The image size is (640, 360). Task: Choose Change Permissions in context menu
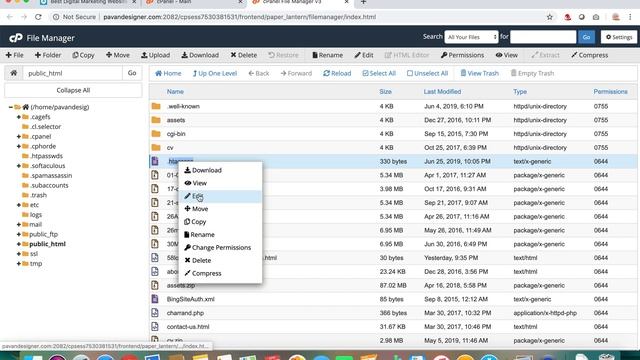click(220, 247)
